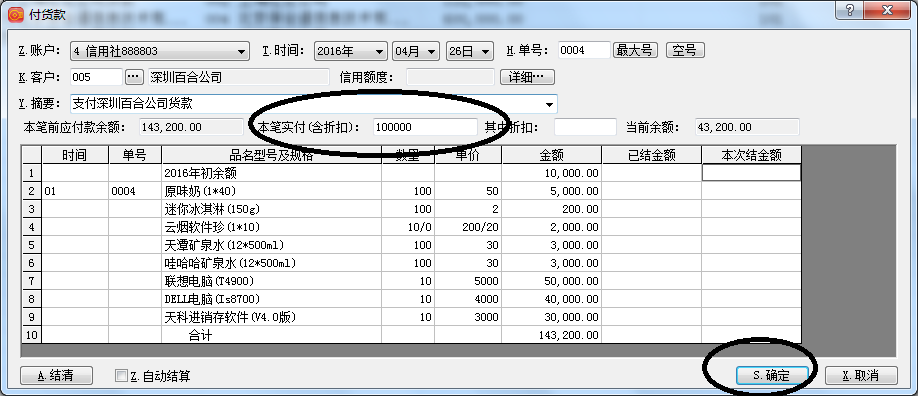This screenshot has width=918, height=396.
Task: Select the 原味奶(1*40) item cell
Action: tap(272, 191)
